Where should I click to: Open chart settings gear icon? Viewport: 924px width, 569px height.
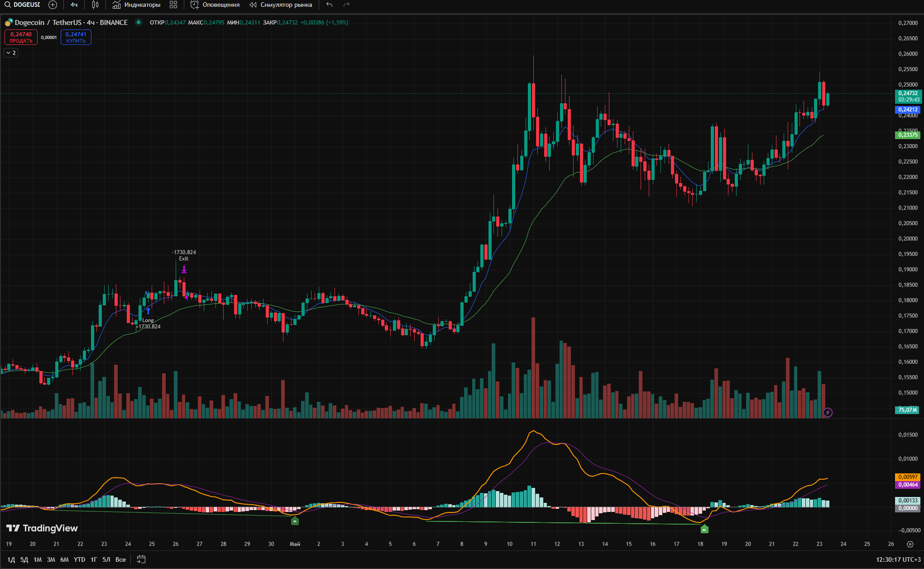point(910,544)
